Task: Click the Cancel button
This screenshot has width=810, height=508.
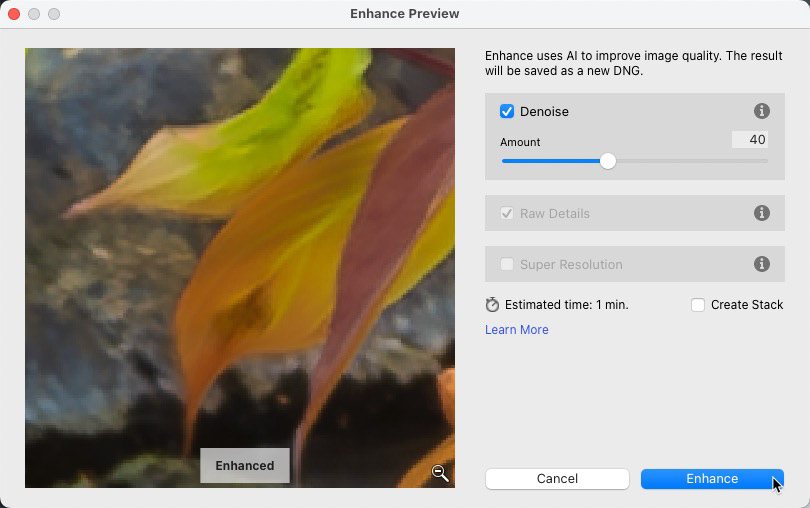Action: [557, 479]
